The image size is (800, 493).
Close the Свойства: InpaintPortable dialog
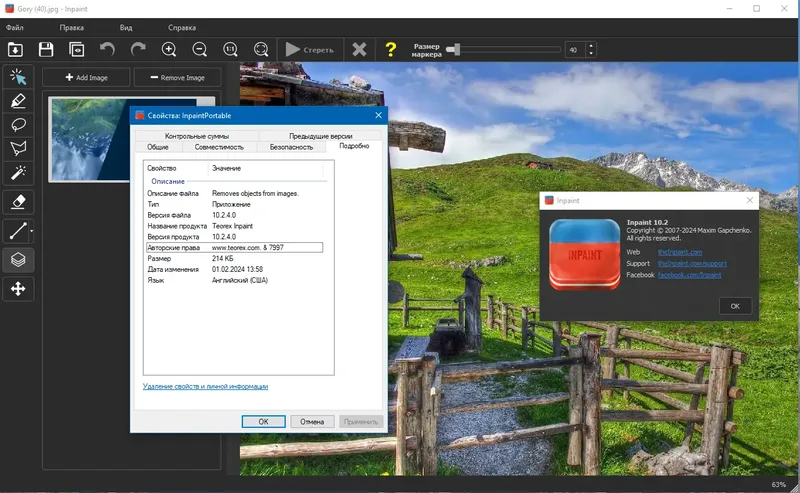[378, 115]
